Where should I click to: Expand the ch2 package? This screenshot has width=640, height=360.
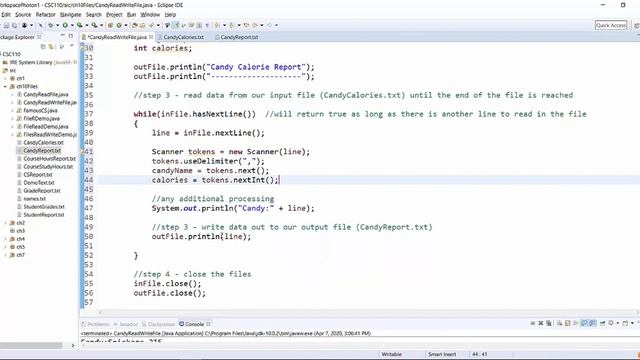pos(5,223)
